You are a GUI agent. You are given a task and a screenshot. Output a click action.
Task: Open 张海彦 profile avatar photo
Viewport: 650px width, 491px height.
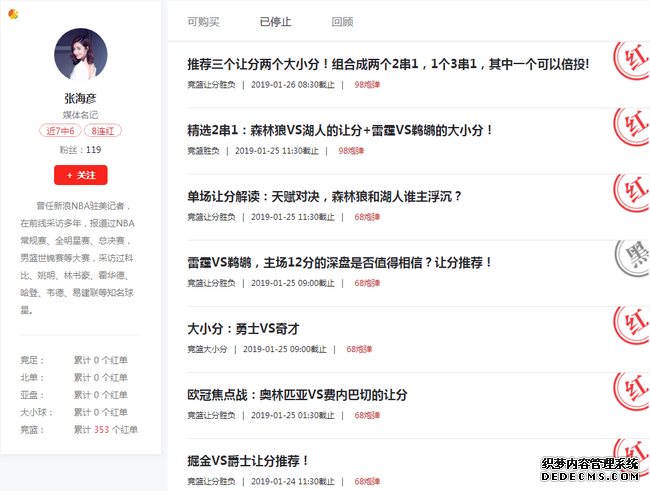81,54
